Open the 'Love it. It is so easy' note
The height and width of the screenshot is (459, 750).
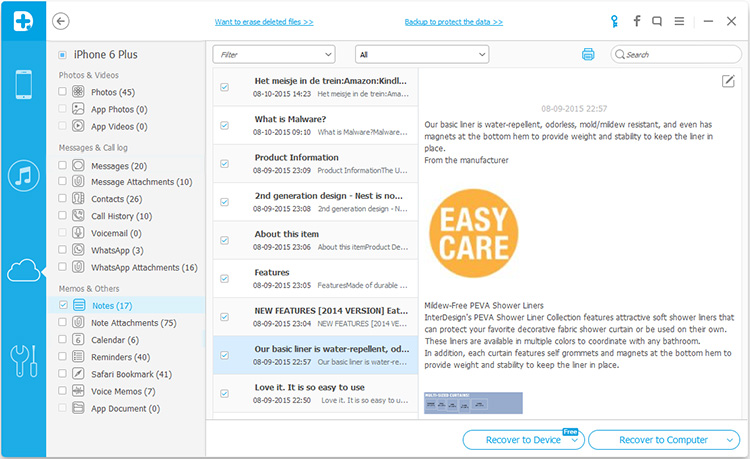pos(316,393)
